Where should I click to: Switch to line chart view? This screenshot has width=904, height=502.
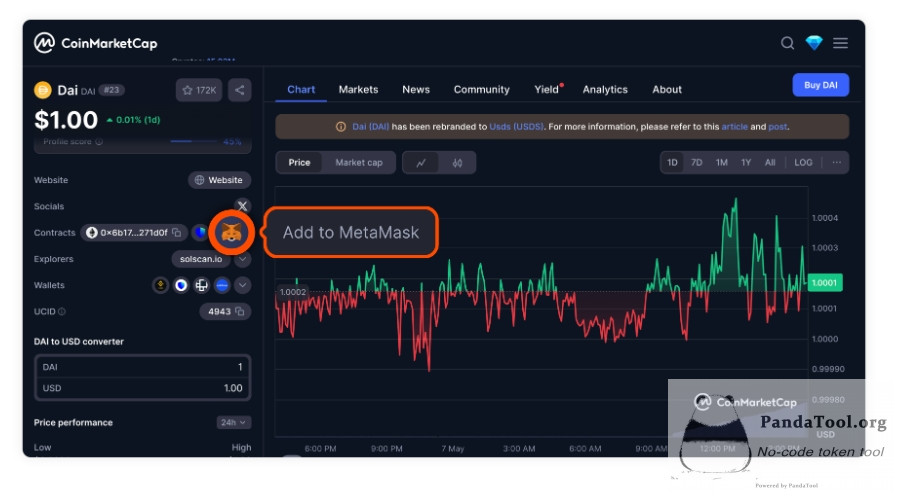(421, 163)
